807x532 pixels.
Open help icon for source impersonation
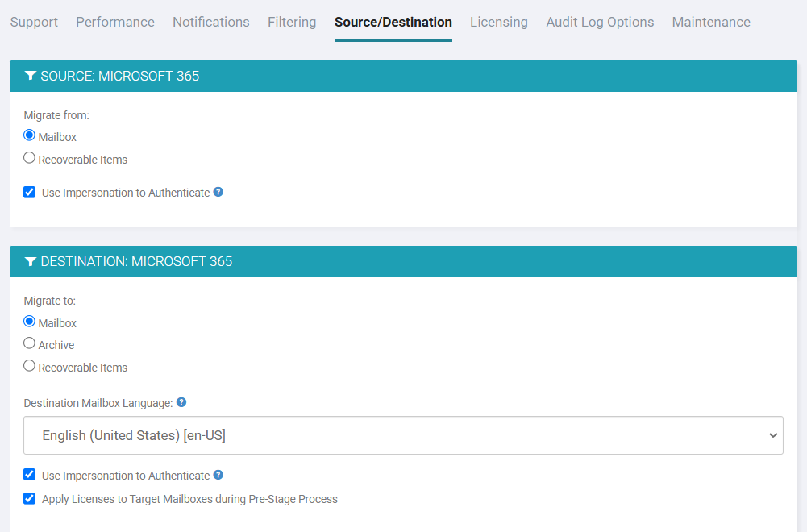pos(218,192)
